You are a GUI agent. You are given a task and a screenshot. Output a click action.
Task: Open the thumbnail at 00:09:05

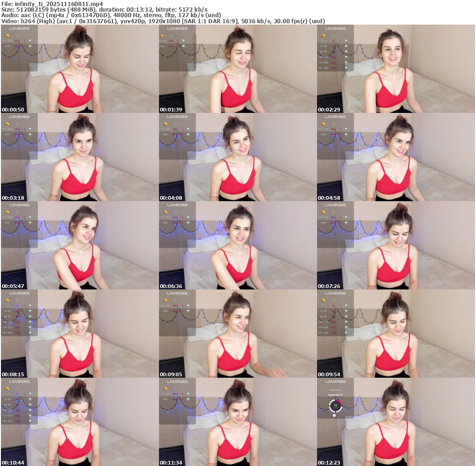[238, 334]
